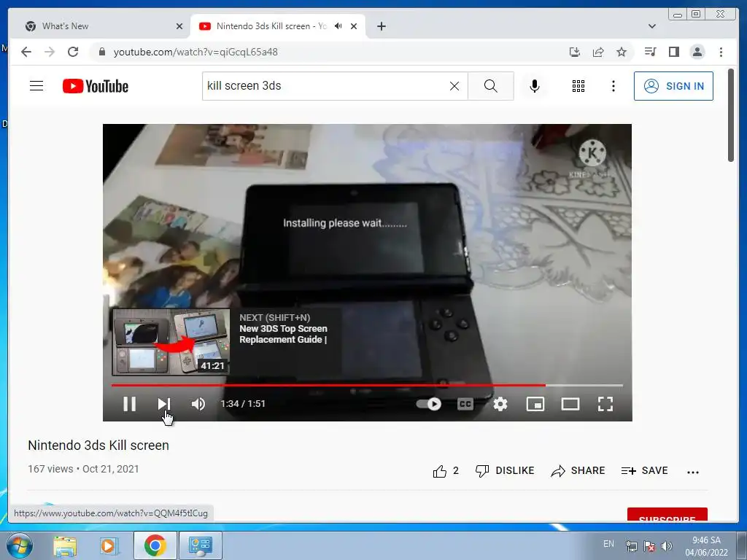This screenshot has width=747, height=560.
Task: Click the SHARE button
Action: (578, 471)
